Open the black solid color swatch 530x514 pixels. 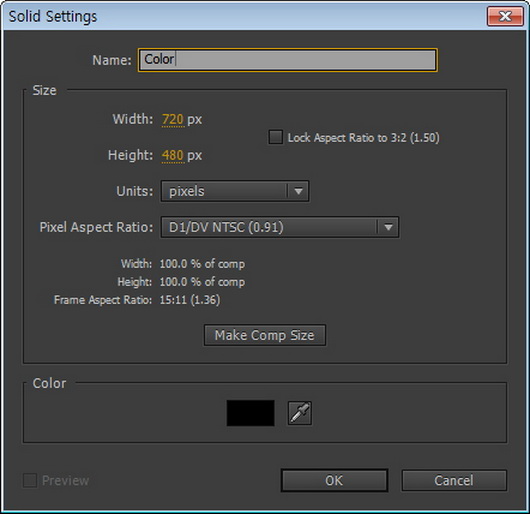[250, 413]
